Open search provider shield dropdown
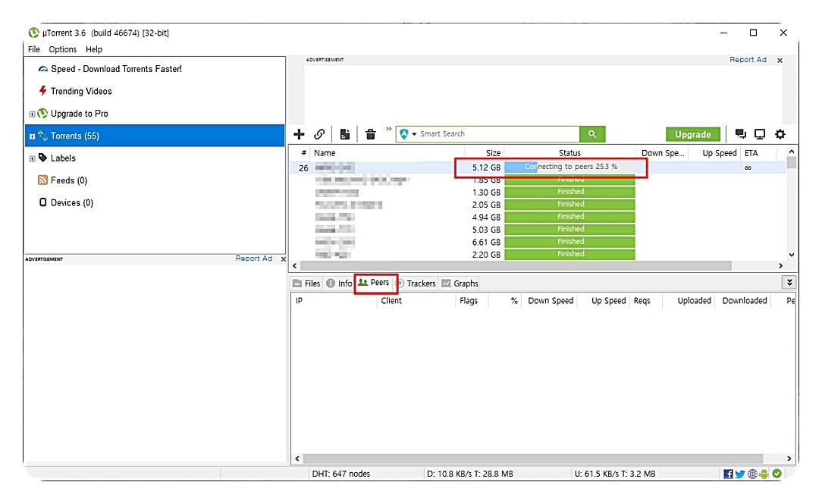The image size is (822, 504). click(408, 134)
